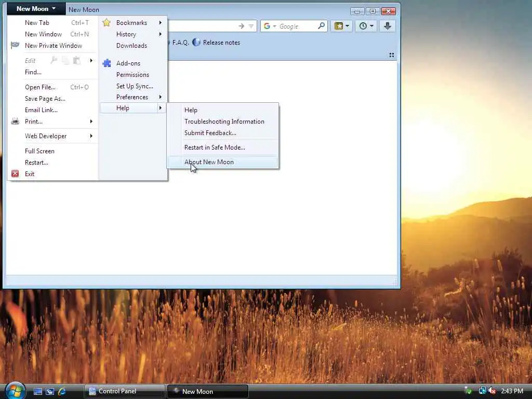Viewport: 532px width, 399px height.
Task: Switch to Full Screen mode
Action: click(39, 151)
